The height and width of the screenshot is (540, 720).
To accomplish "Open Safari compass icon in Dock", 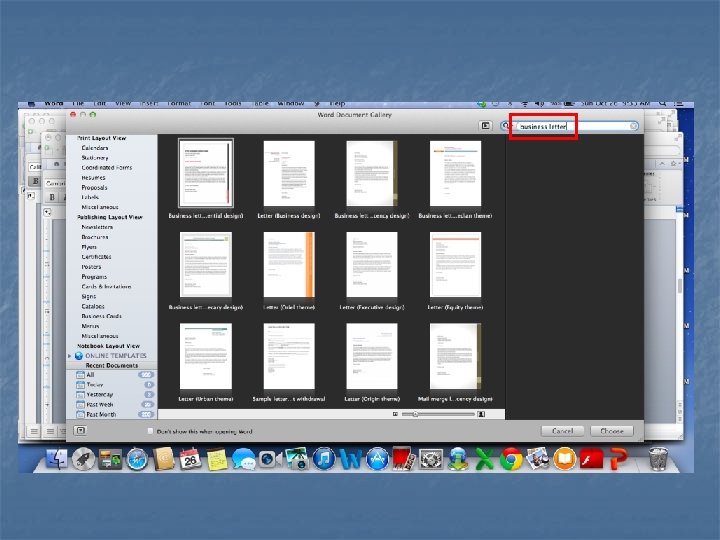I will click(x=137, y=459).
